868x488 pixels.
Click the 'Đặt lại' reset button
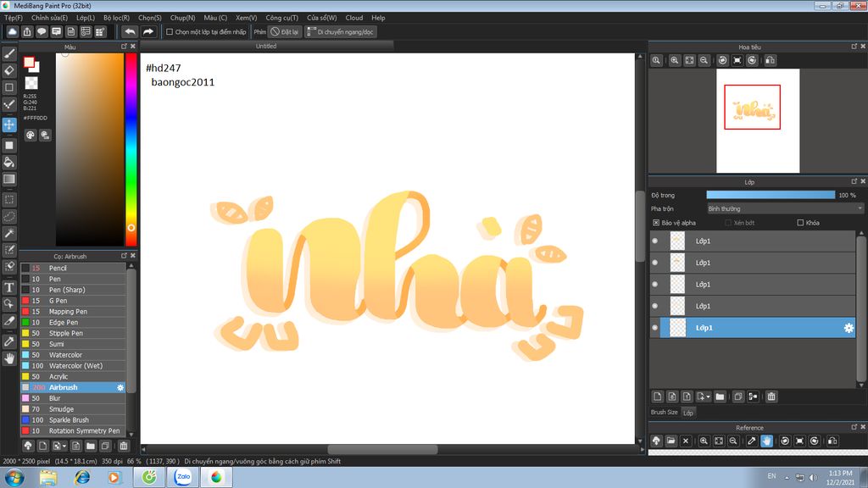[285, 31]
